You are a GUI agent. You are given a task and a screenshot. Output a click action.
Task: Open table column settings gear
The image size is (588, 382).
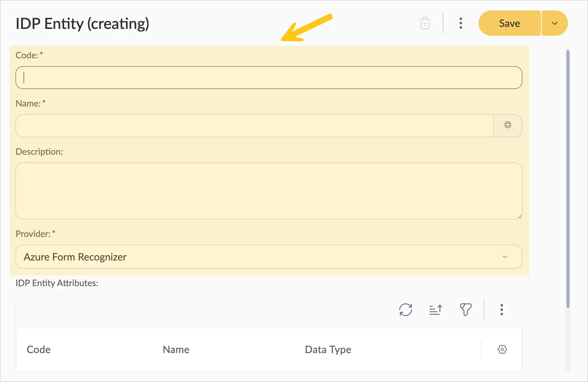pos(502,349)
